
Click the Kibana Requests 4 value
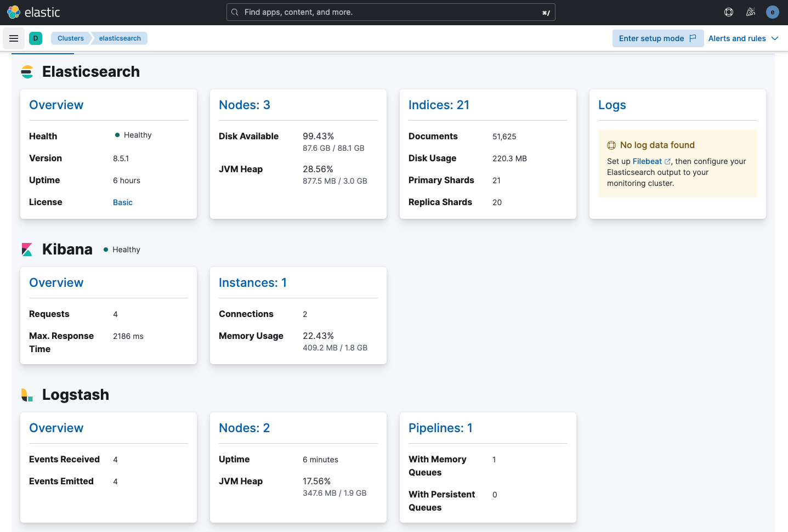(115, 314)
